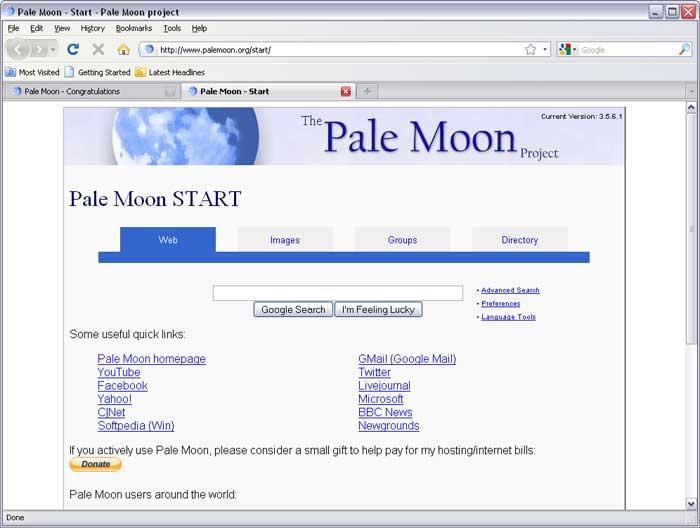Click the 'Current Version: 3.5.6.1' text
The image size is (700, 528).
tap(582, 116)
